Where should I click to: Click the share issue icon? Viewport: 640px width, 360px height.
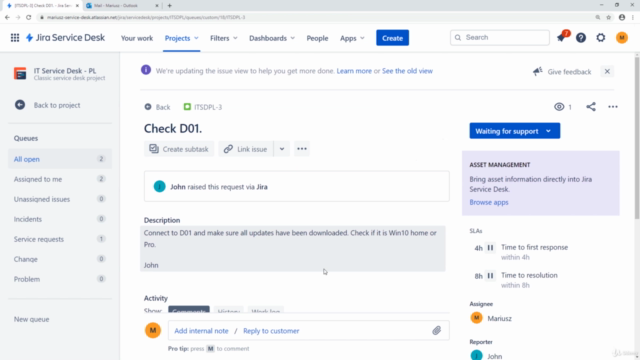point(591,107)
